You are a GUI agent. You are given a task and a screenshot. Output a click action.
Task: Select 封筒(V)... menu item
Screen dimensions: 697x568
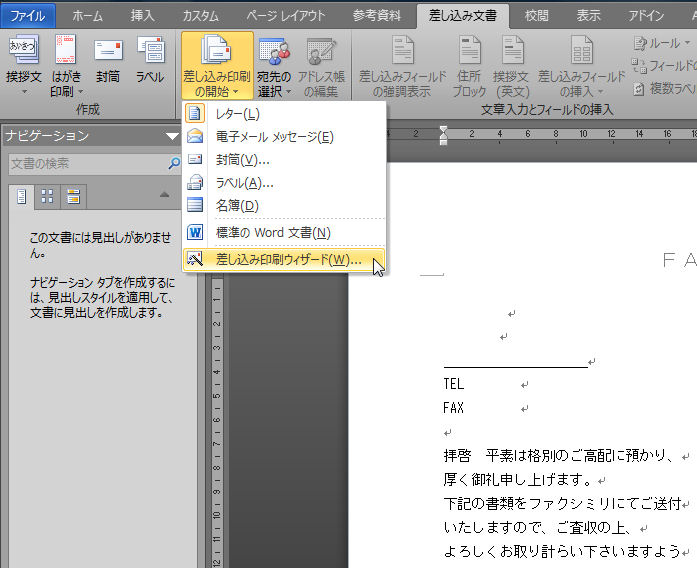284,160
